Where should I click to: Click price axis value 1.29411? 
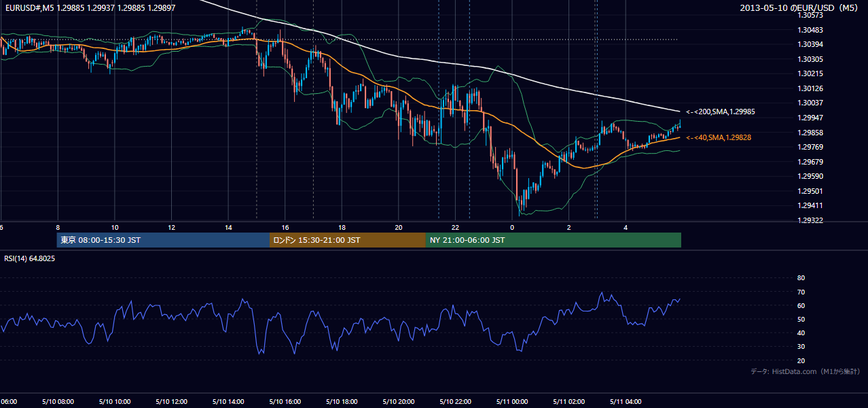point(810,205)
